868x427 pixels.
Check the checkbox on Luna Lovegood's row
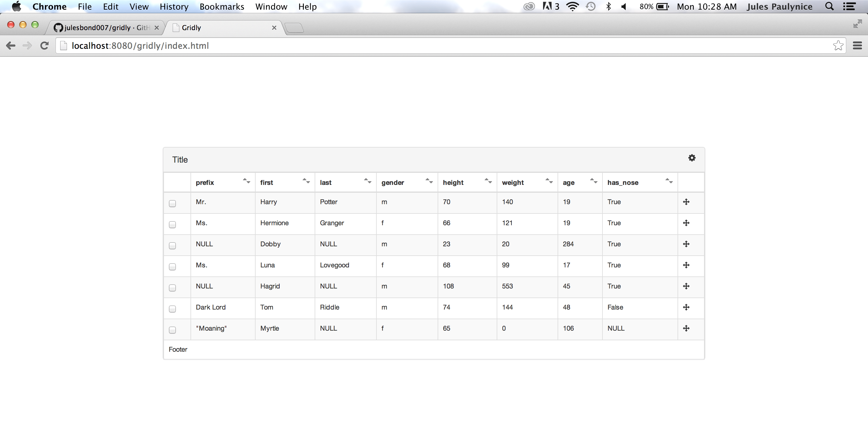[172, 267]
